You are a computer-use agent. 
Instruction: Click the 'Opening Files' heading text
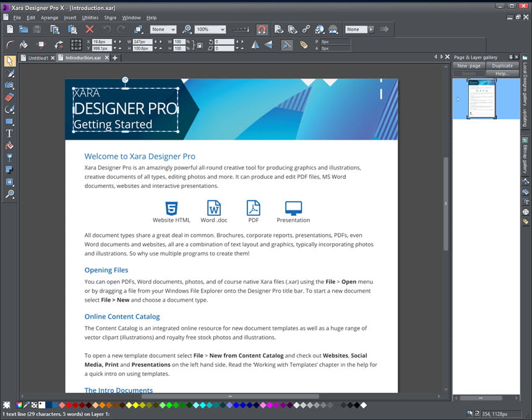tap(106, 270)
